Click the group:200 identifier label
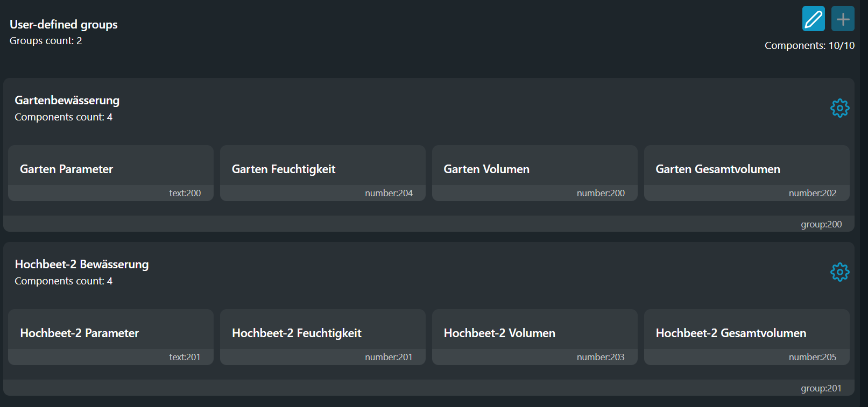The width and height of the screenshot is (868, 407). (821, 224)
